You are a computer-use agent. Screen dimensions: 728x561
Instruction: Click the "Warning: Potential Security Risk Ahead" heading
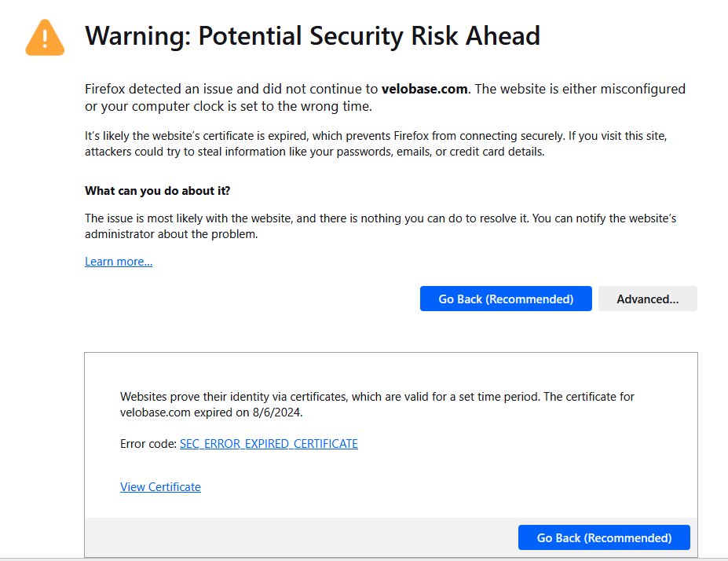pos(312,36)
